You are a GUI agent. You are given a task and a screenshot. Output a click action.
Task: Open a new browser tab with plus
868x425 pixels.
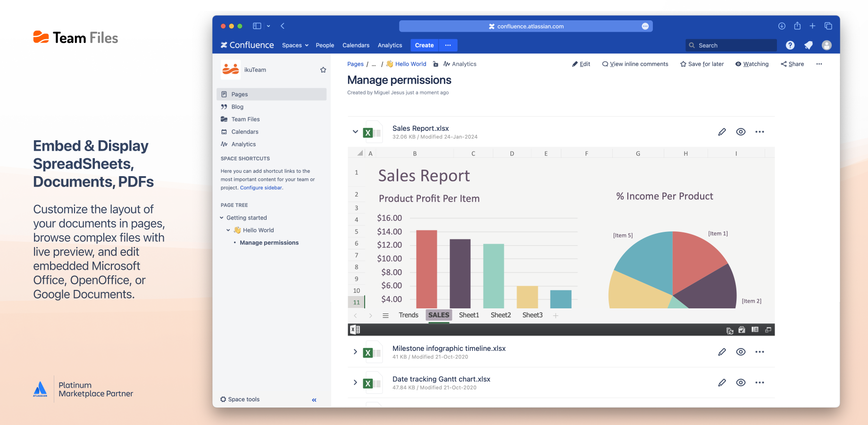coord(812,26)
